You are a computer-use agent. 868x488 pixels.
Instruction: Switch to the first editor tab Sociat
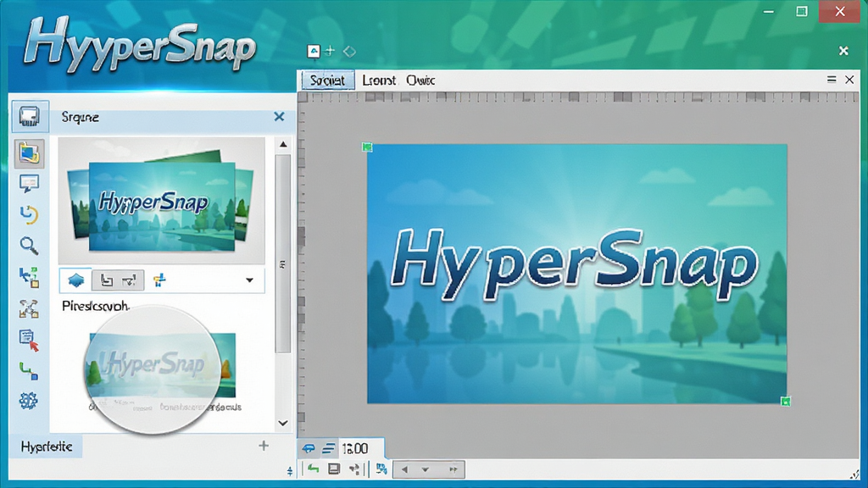click(x=328, y=80)
